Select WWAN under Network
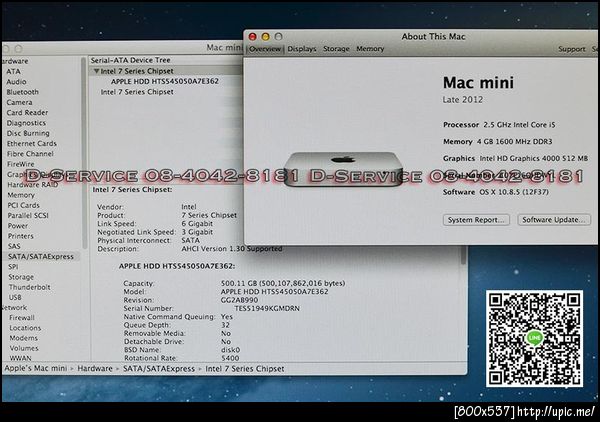This screenshot has width=600, height=422. [x=21, y=358]
